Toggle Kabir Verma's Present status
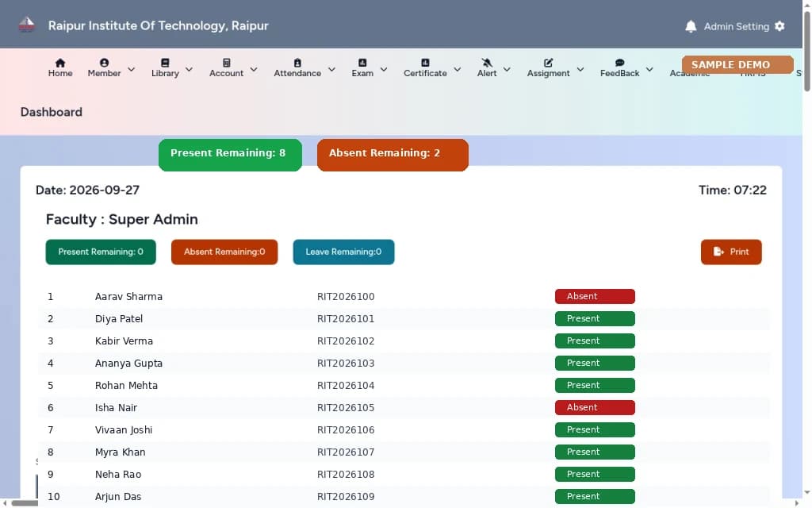This screenshot has height=508, width=812. (x=595, y=341)
